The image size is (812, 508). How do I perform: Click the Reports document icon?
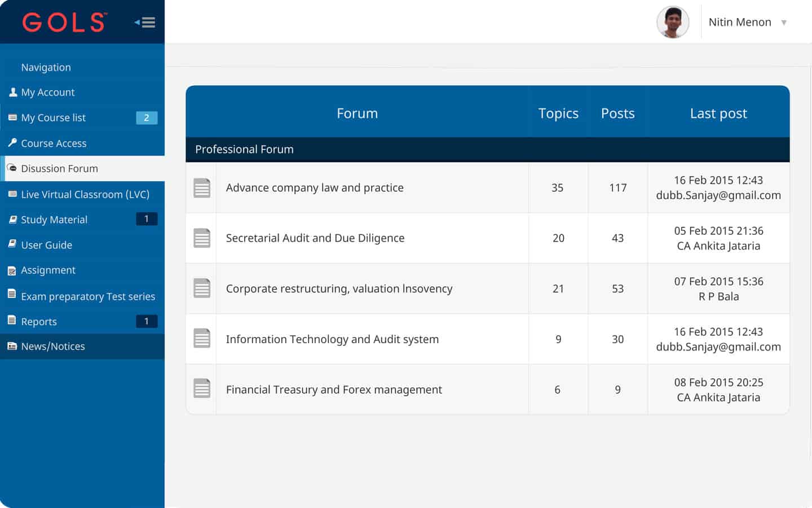coord(12,320)
